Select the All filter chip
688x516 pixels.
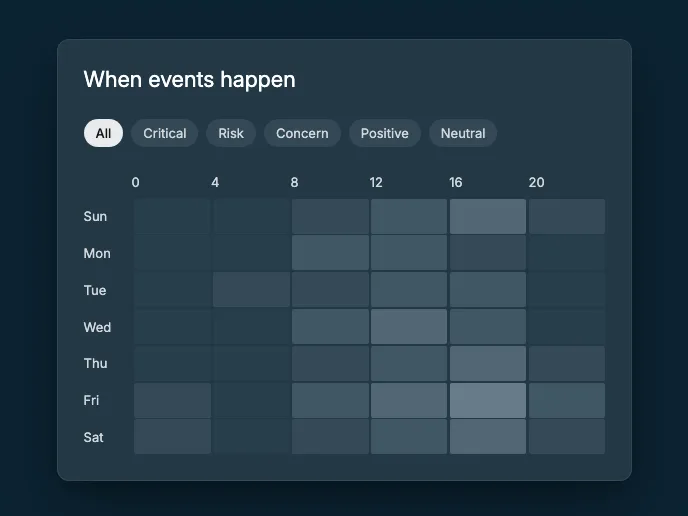pyautogui.click(x=103, y=133)
